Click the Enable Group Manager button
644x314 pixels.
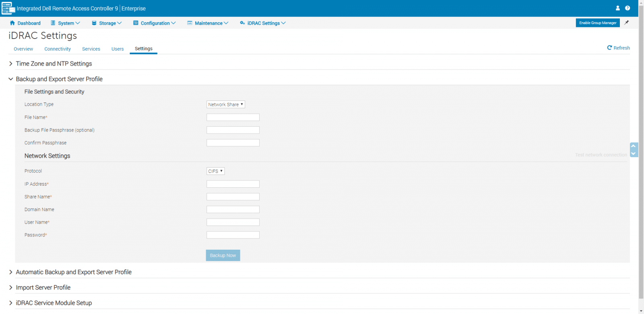pyautogui.click(x=598, y=23)
